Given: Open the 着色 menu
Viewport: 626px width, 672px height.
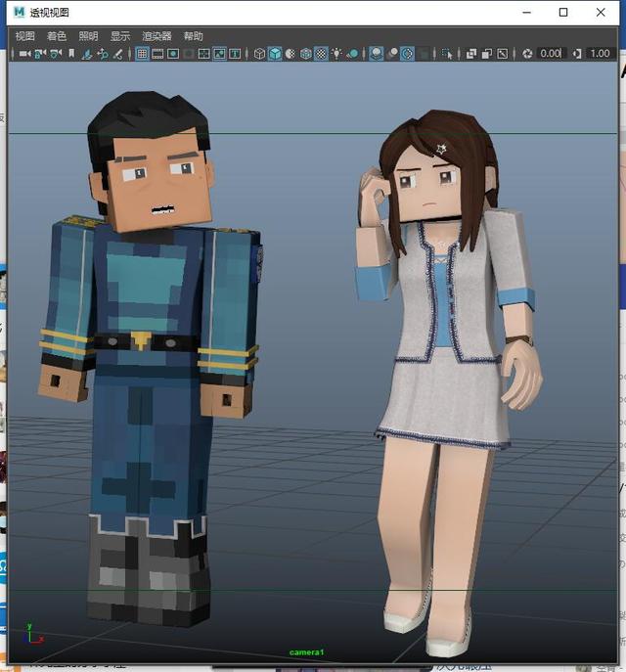Looking at the screenshot, I should click(x=57, y=36).
